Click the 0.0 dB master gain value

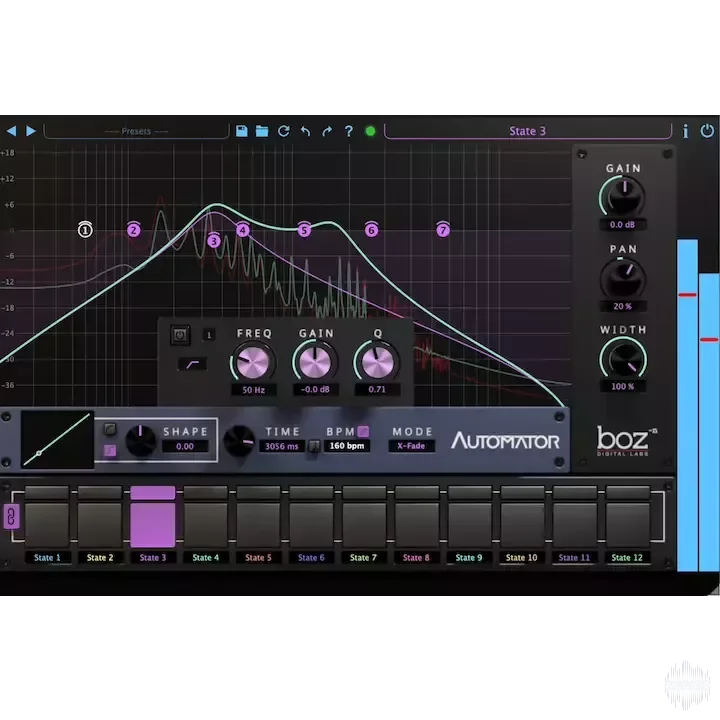[623, 225]
